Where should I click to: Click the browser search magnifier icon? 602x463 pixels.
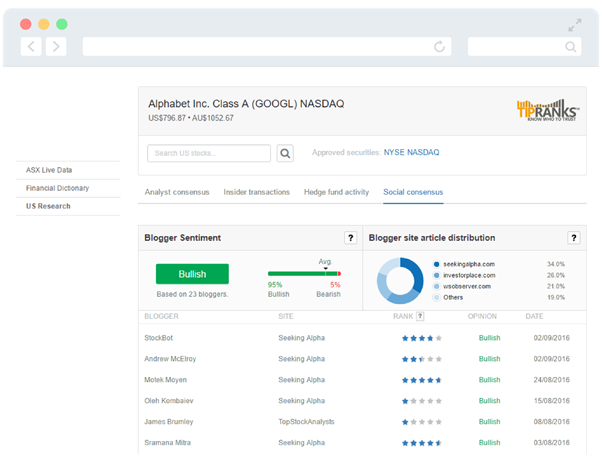point(571,47)
